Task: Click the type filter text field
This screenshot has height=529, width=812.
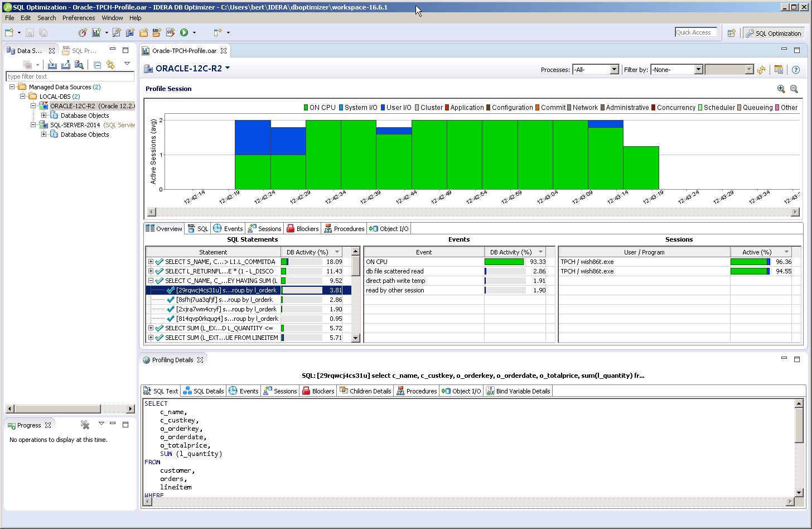Action: coord(70,76)
